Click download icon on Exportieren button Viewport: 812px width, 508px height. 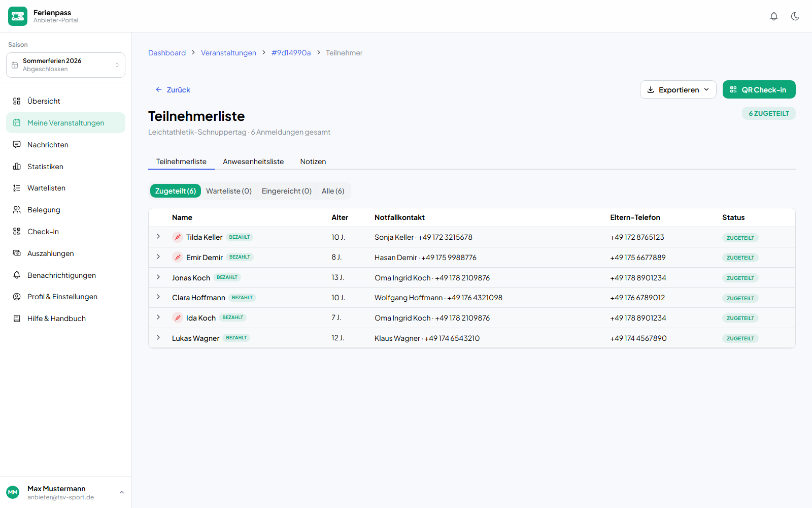pyautogui.click(x=651, y=89)
